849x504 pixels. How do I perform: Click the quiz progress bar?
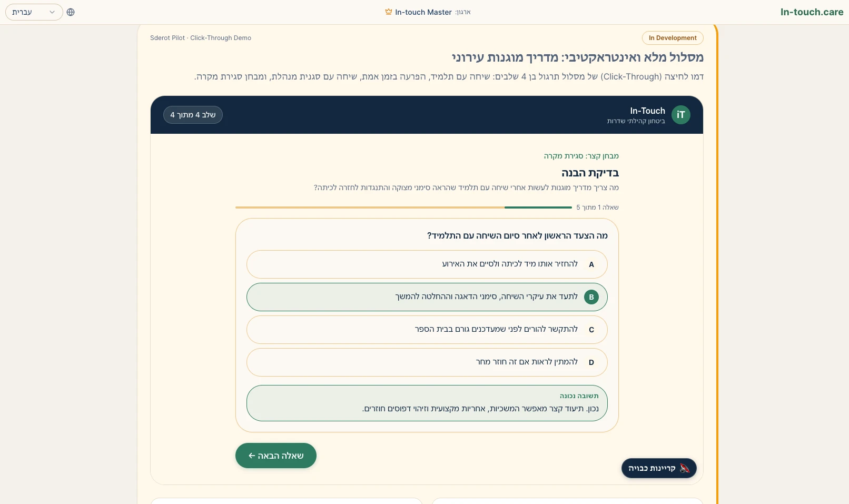click(403, 207)
